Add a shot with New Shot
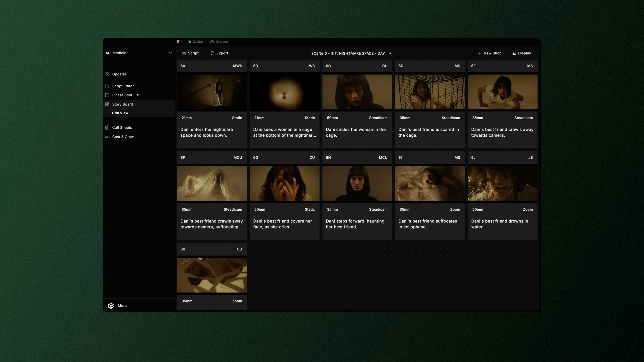 click(x=489, y=53)
